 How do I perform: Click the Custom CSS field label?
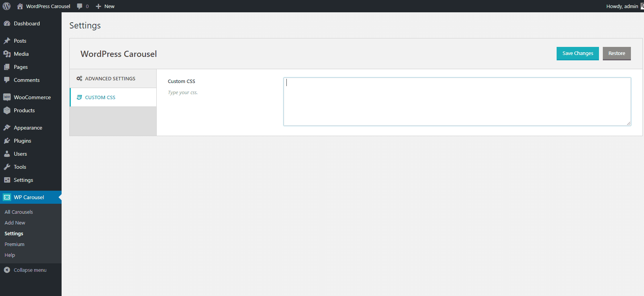[181, 81]
